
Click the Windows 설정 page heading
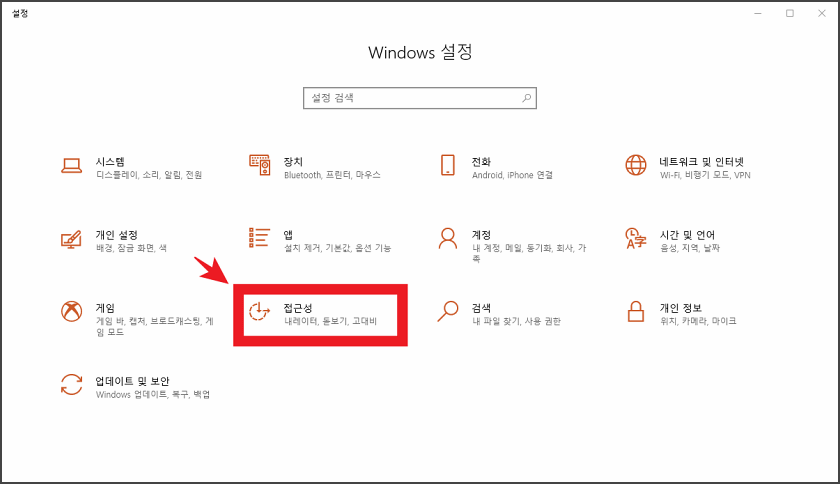(x=420, y=53)
